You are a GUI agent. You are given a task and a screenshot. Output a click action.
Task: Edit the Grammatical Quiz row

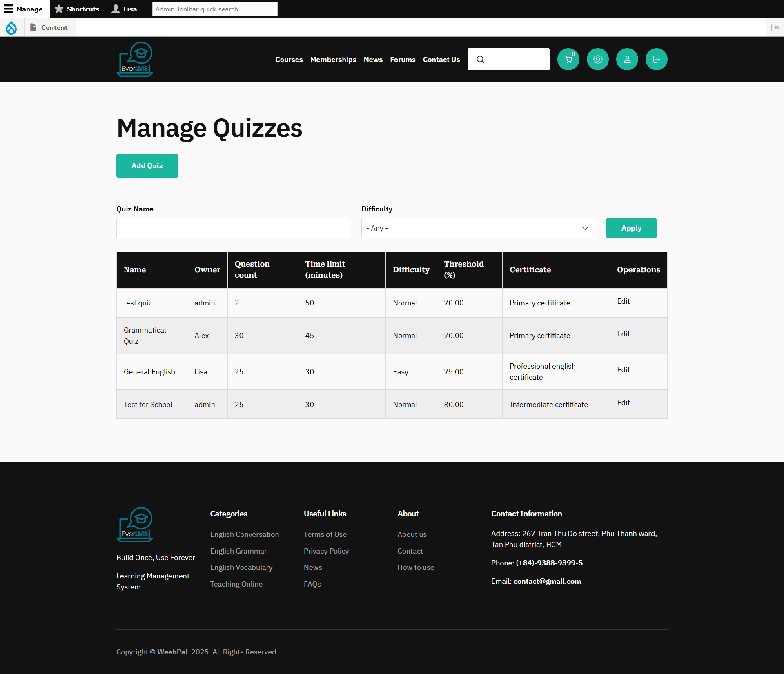(623, 334)
